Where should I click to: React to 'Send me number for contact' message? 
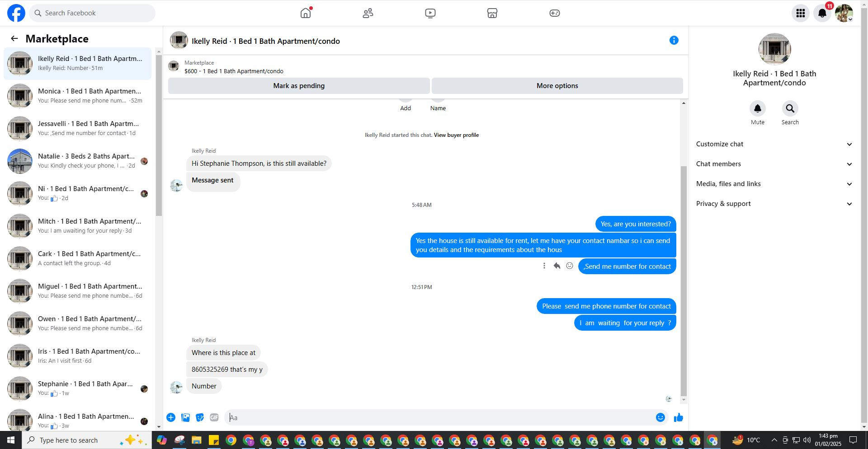point(570,266)
